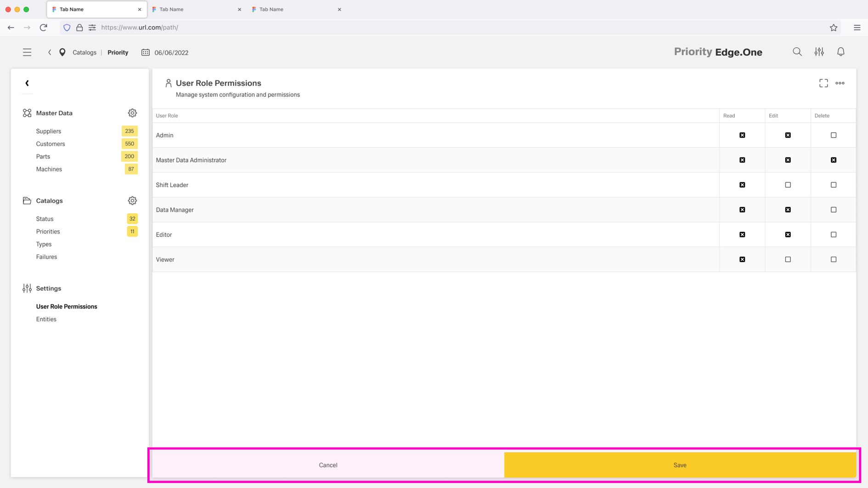Click the calendar icon beside 06/06/2022
The image size is (868, 488).
(x=146, y=52)
